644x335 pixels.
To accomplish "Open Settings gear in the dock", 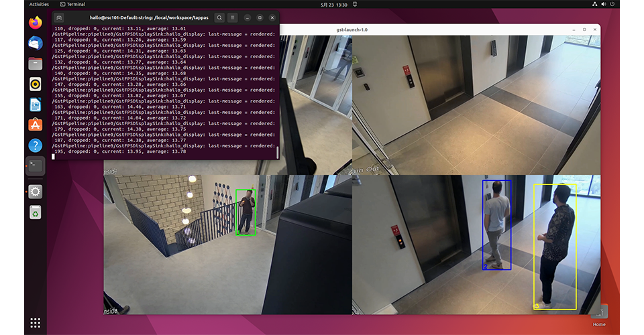I will coord(35,192).
